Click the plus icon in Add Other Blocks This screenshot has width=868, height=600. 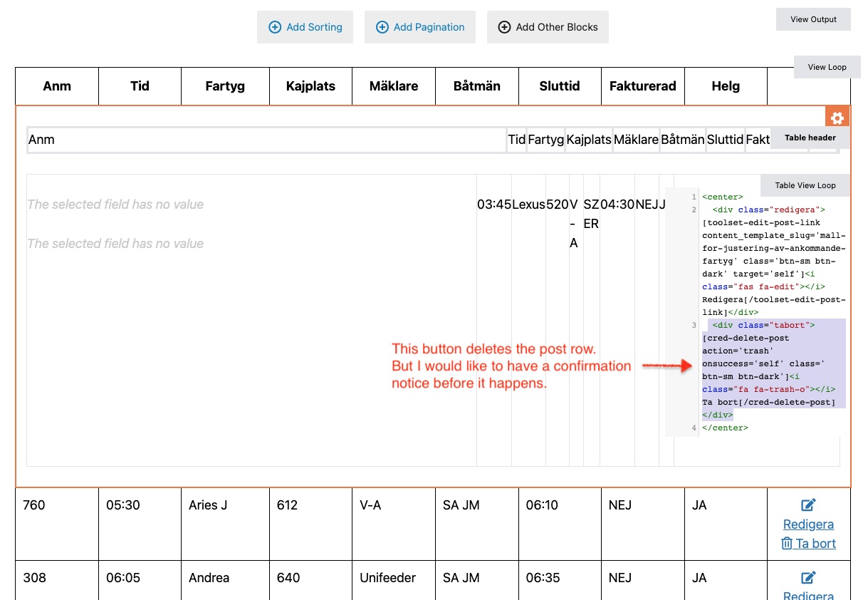coord(504,27)
